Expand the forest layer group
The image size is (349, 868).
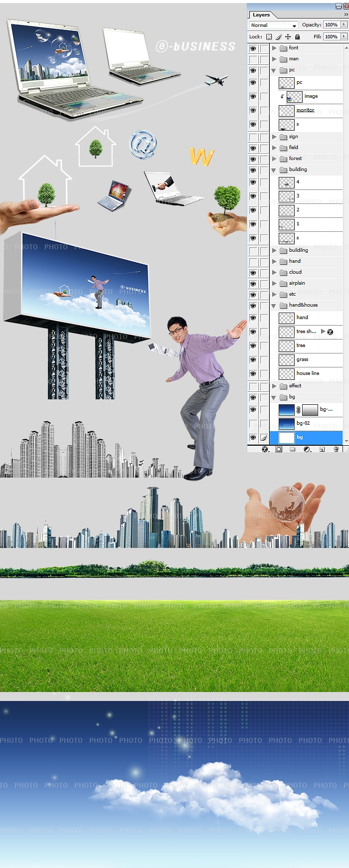coord(274,159)
